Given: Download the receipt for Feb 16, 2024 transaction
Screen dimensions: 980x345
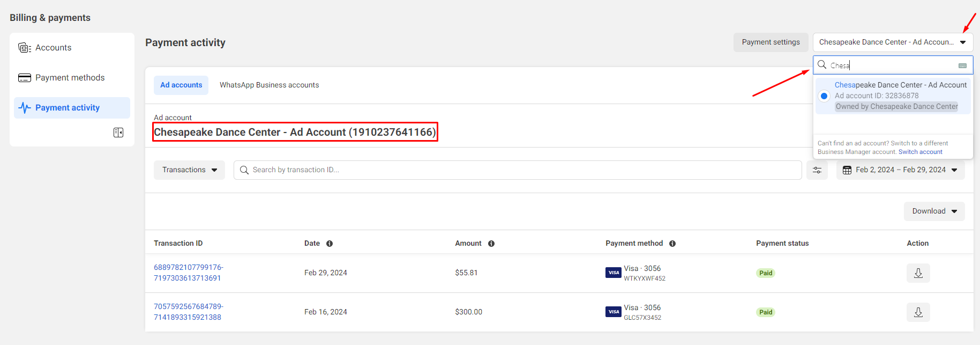Looking at the screenshot, I should pyautogui.click(x=918, y=312).
